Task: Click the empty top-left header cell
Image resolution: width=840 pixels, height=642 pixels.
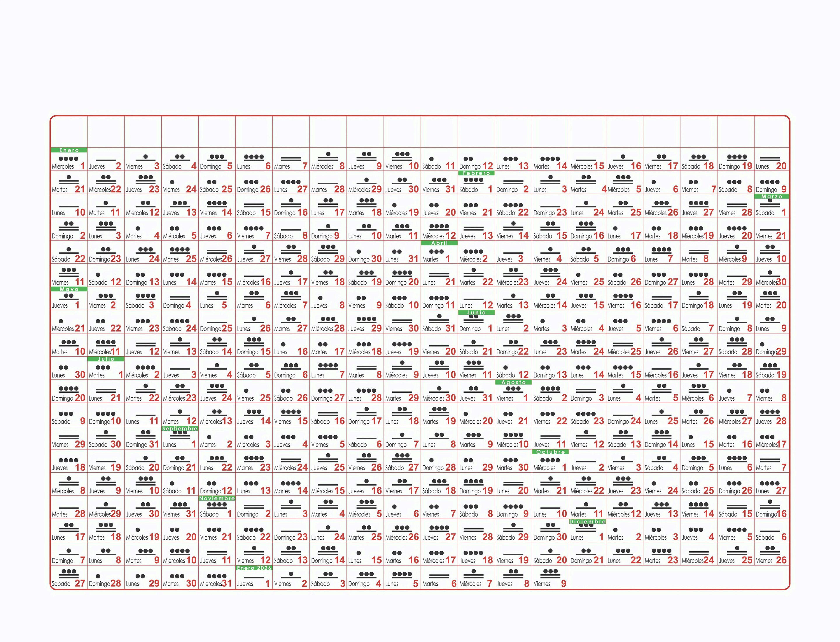Action: pos(69,132)
